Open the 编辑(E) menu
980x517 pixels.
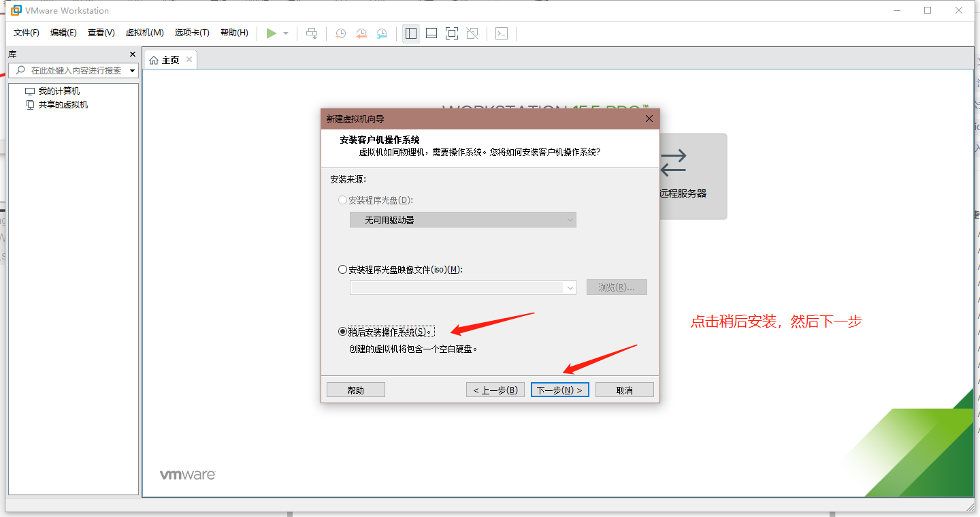(63, 33)
